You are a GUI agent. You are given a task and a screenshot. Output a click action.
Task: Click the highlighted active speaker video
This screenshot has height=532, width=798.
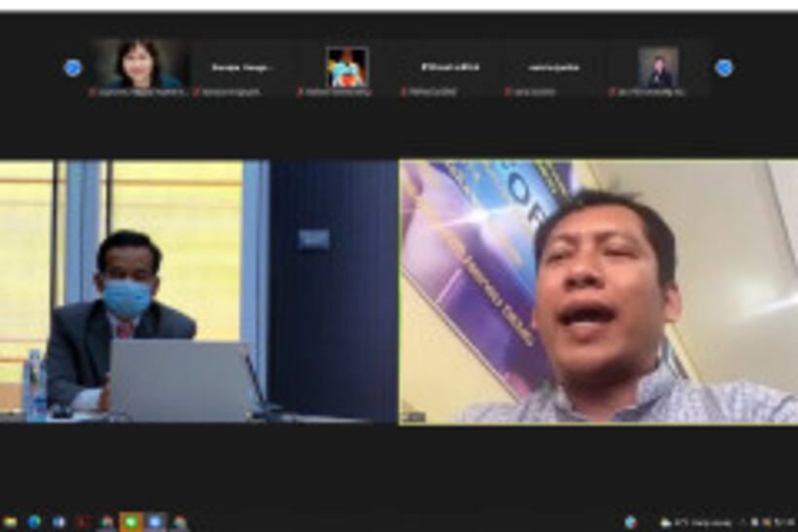pos(598,292)
